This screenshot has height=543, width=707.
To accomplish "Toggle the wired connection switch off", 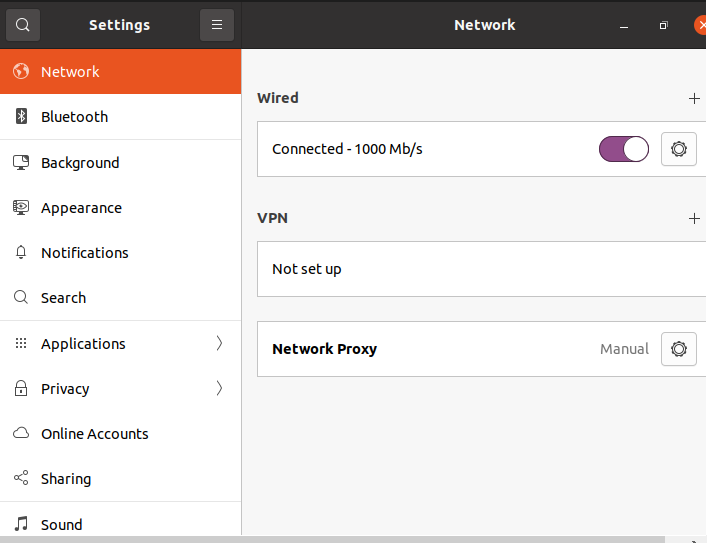I will 624,149.
